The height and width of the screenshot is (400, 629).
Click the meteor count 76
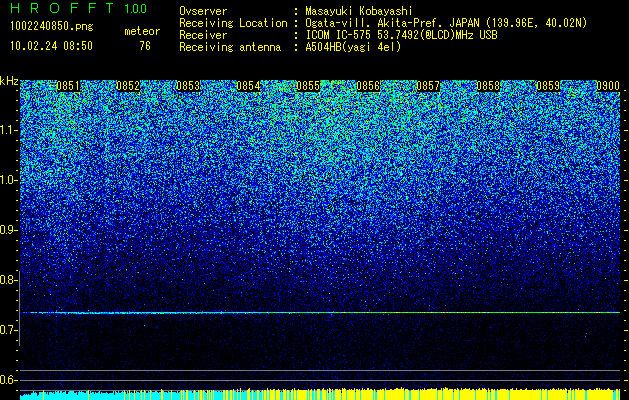(x=145, y=46)
